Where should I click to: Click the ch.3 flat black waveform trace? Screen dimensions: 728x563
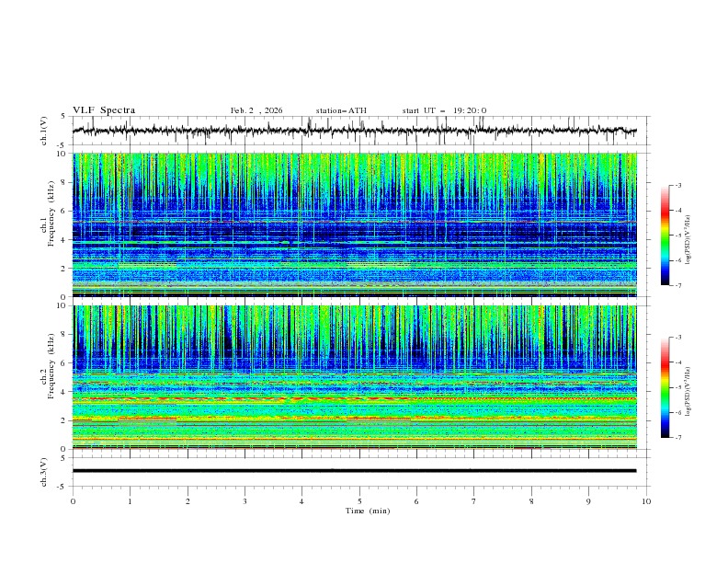point(354,471)
